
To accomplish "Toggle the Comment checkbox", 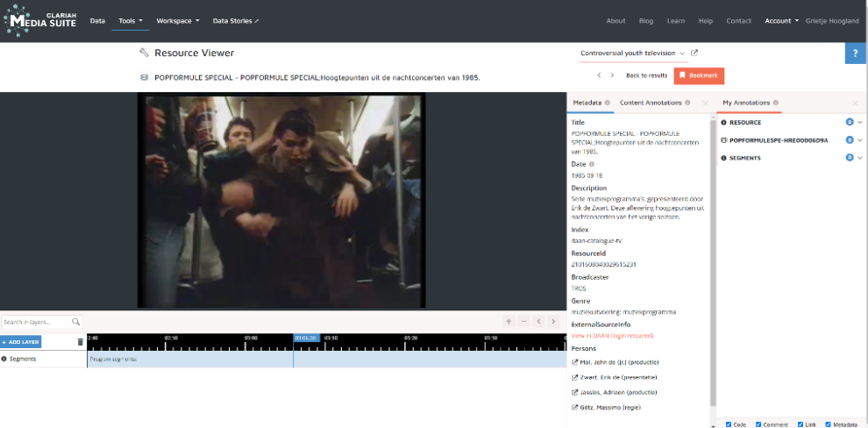I will point(759,424).
